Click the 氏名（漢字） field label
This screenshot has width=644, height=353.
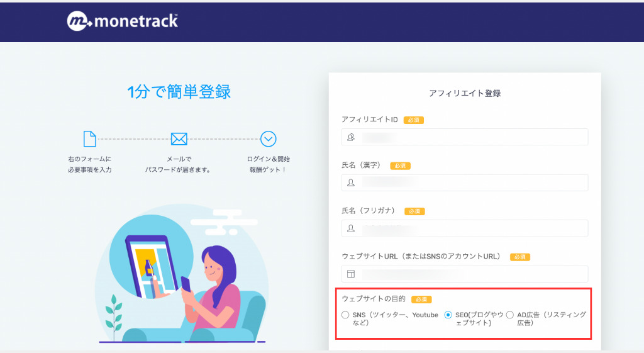[363, 165]
